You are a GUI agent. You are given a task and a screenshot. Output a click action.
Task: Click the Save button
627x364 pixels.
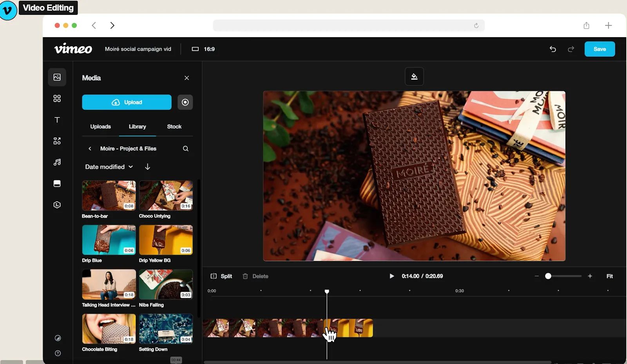coord(600,49)
